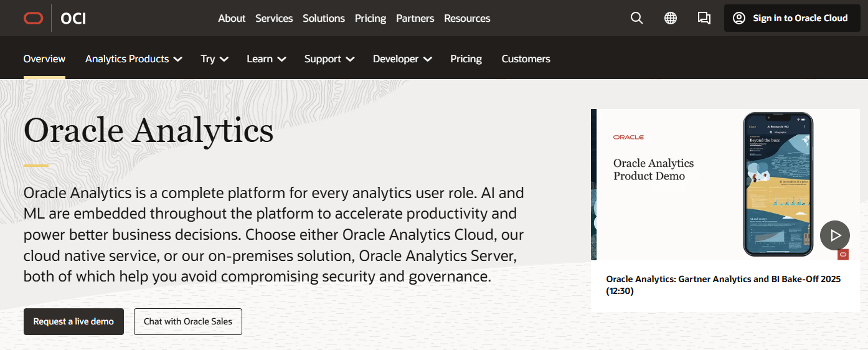Open the Gartner Analytics Bake-Off 2025 video link
Image resolution: width=868 pixels, height=350 pixels.
pos(723,285)
